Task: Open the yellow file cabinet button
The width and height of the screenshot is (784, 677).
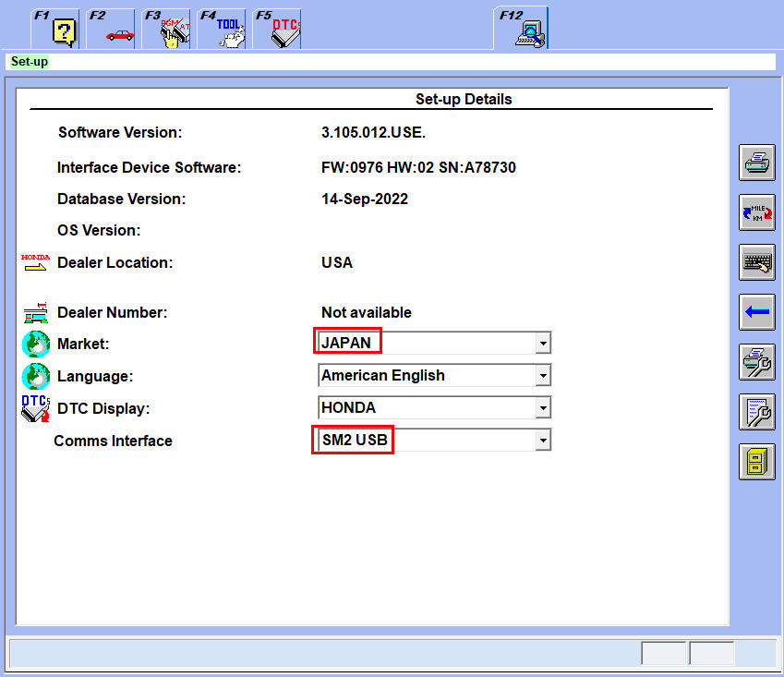Action: (x=757, y=462)
